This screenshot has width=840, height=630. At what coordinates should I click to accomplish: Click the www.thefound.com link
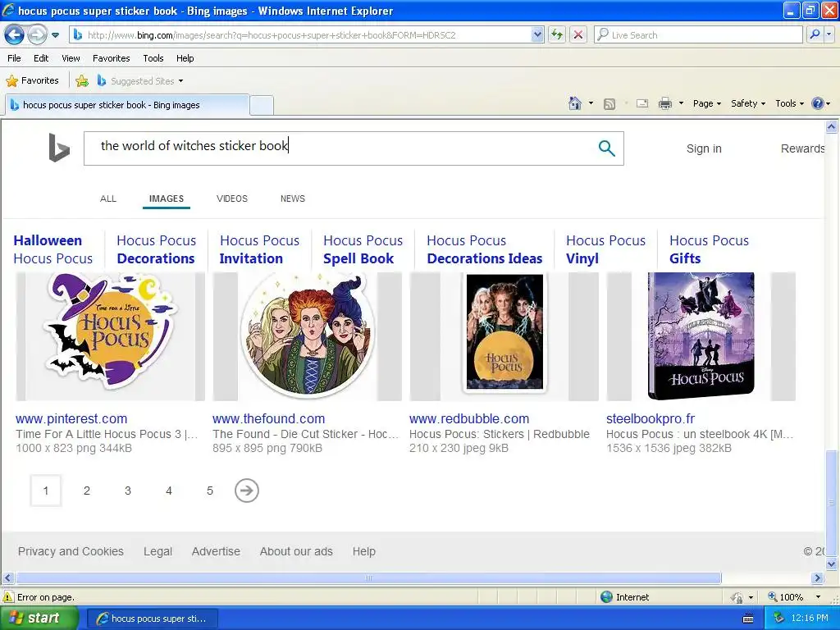pyautogui.click(x=268, y=418)
